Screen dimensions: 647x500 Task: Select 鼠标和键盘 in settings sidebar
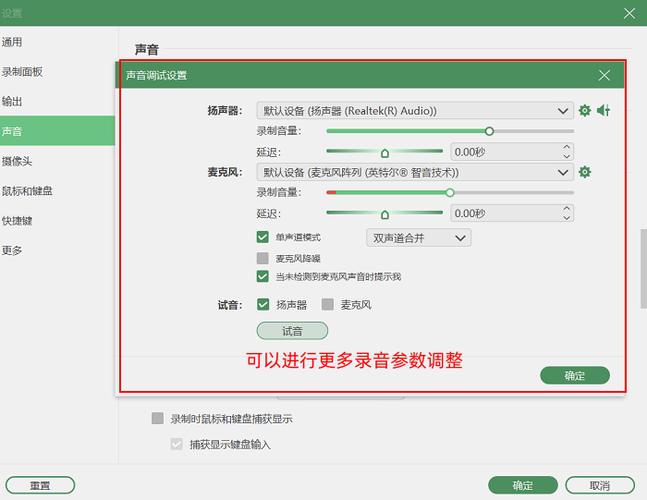57,191
